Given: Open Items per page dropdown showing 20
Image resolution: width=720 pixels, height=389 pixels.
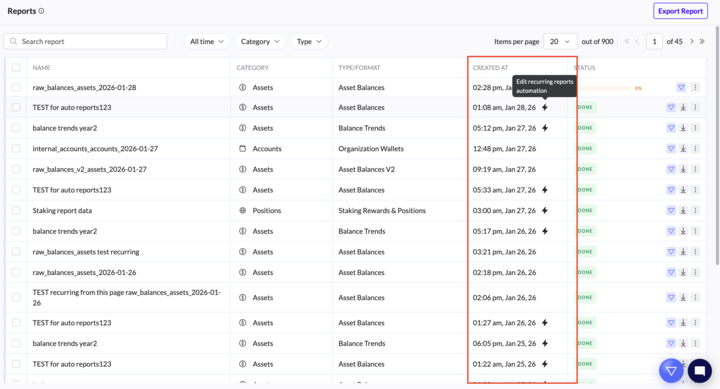Looking at the screenshot, I should 560,41.
